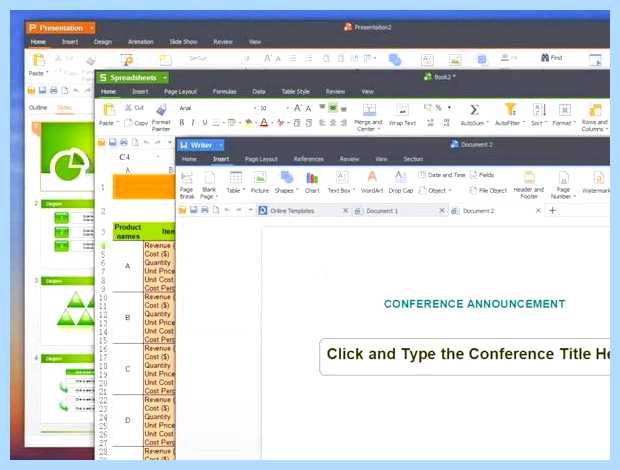Click AutoFilter funnel icon in Spreadsheets
The height and width of the screenshot is (470, 620).
tap(510, 110)
